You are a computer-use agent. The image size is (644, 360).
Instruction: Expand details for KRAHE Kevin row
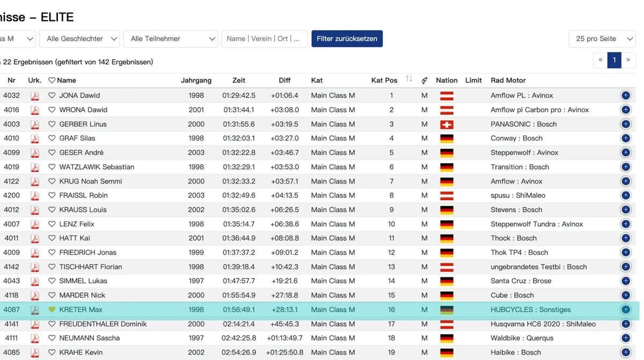626,352
